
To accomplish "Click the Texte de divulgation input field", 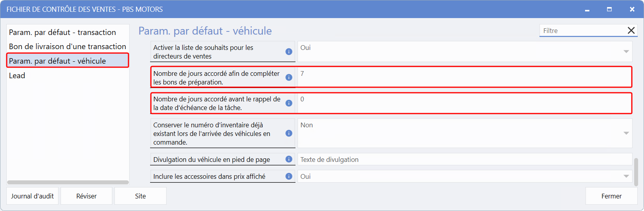I will 464,160.
